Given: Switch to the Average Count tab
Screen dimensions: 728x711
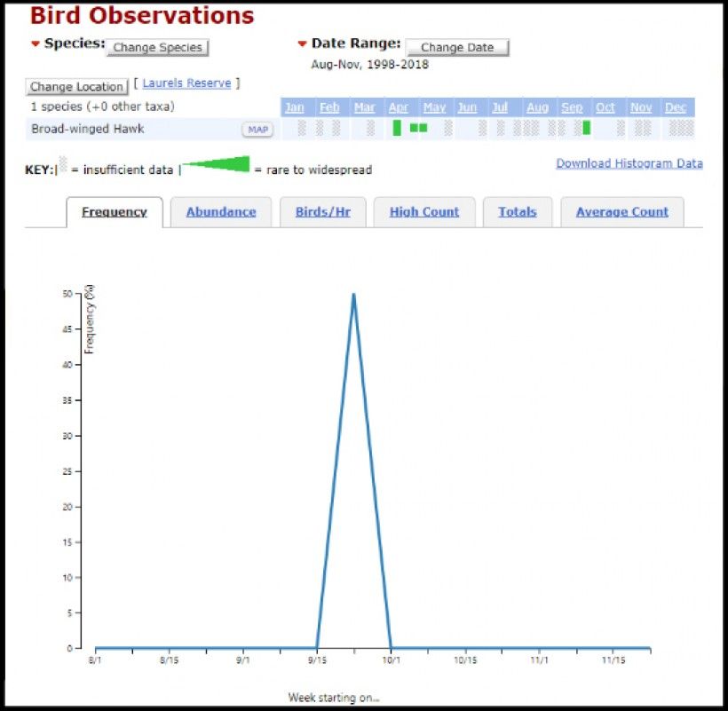Looking at the screenshot, I should tap(622, 212).
